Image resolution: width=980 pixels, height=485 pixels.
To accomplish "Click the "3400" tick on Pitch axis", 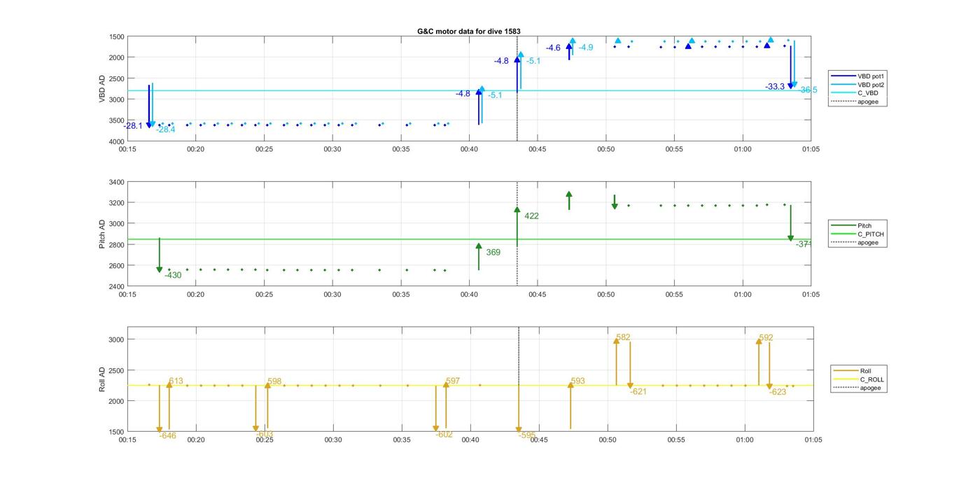I will [x=117, y=182].
